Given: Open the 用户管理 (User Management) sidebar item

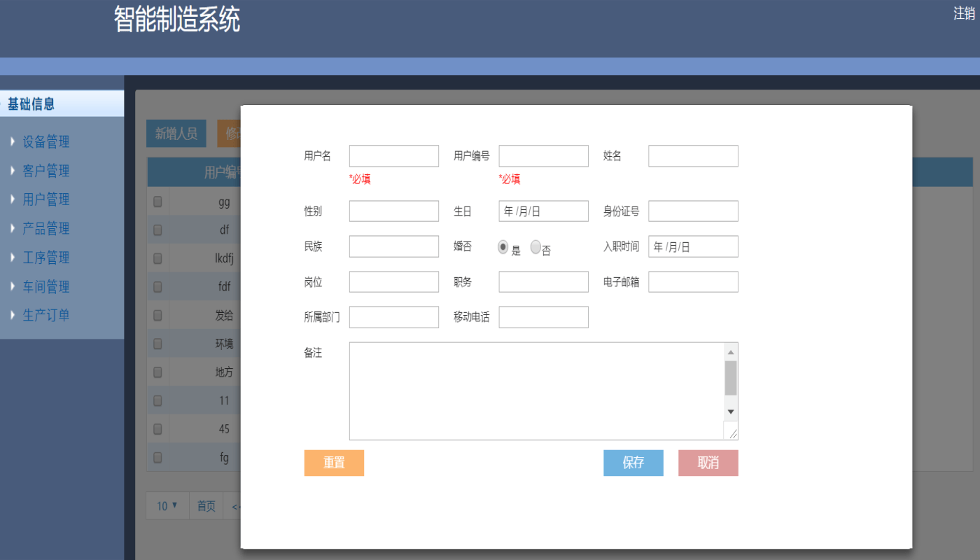Looking at the screenshot, I should [x=48, y=199].
